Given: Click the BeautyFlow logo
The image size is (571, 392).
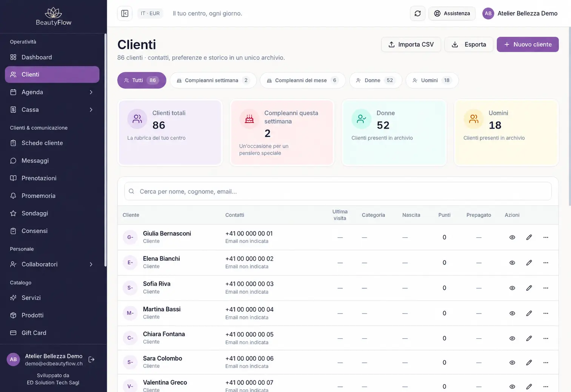Looking at the screenshot, I should (53, 17).
